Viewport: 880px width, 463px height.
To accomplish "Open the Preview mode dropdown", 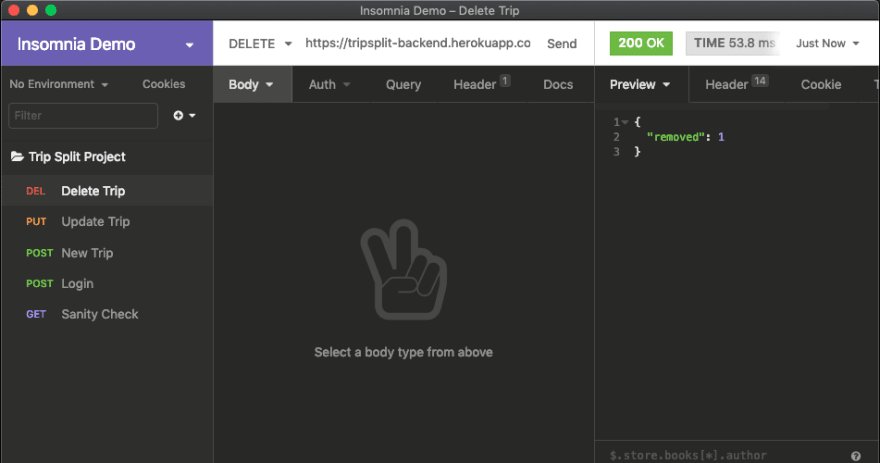I will 640,85.
